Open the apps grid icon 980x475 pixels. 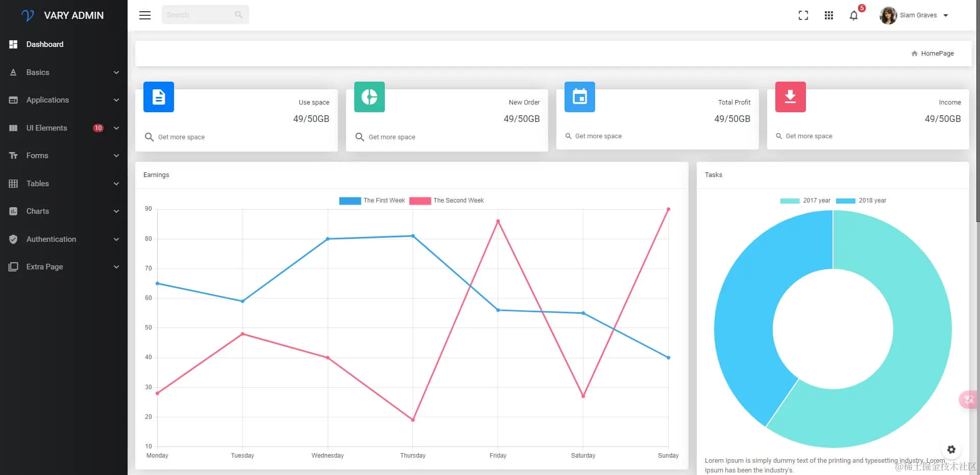[829, 15]
